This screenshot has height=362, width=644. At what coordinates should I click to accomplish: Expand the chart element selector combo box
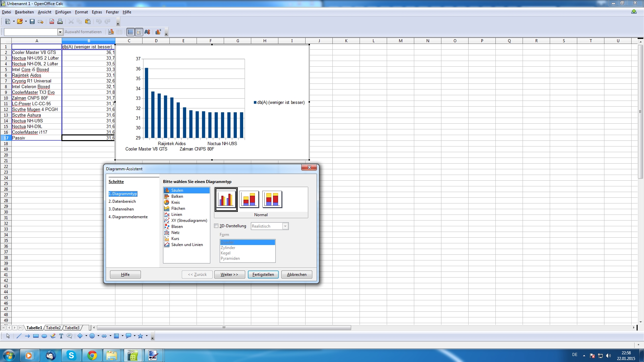[60, 32]
